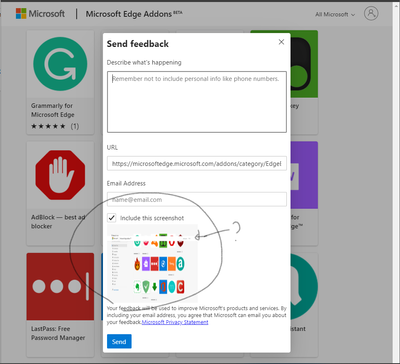Open the teal extension icon tile at right
This screenshot has width=400, height=364.
point(304,286)
